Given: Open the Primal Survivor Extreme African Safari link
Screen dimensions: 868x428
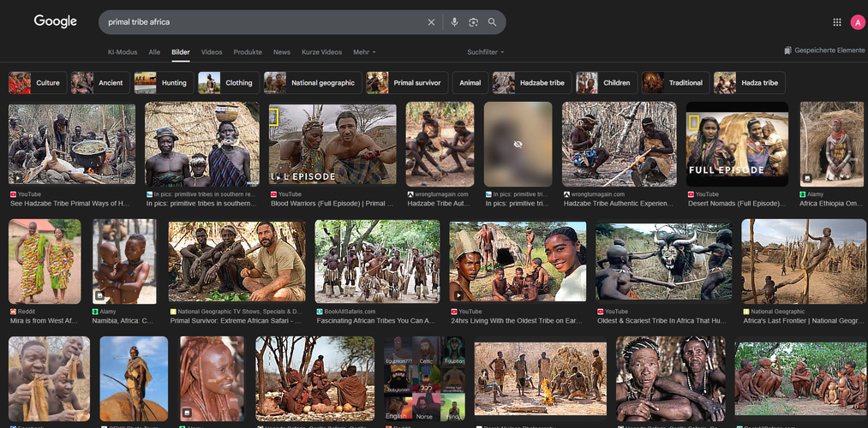Looking at the screenshot, I should pyautogui.click(x=236, y=321).
